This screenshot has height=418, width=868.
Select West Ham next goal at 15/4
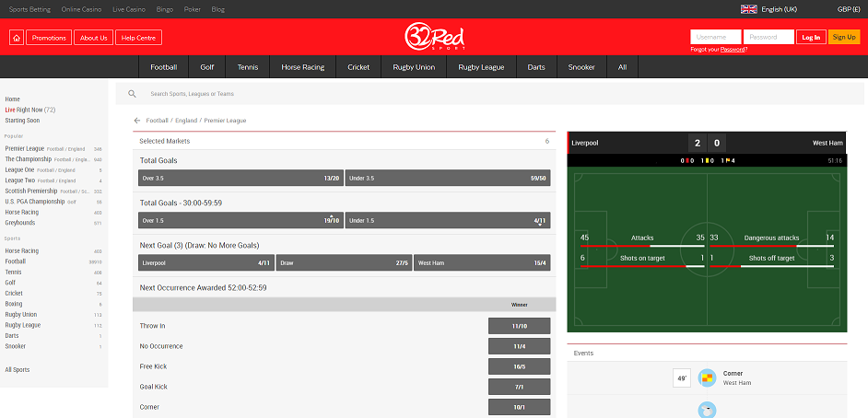tap(482, 262)
